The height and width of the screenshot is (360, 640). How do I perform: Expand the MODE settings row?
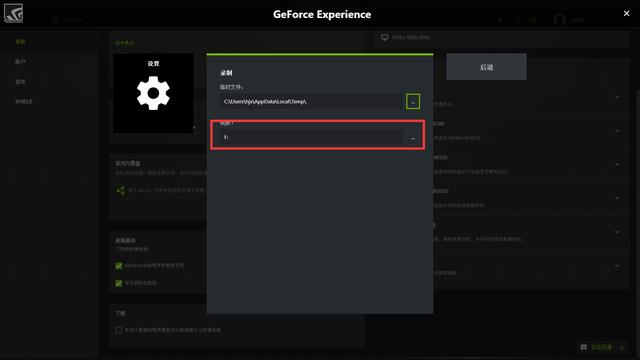617,164
